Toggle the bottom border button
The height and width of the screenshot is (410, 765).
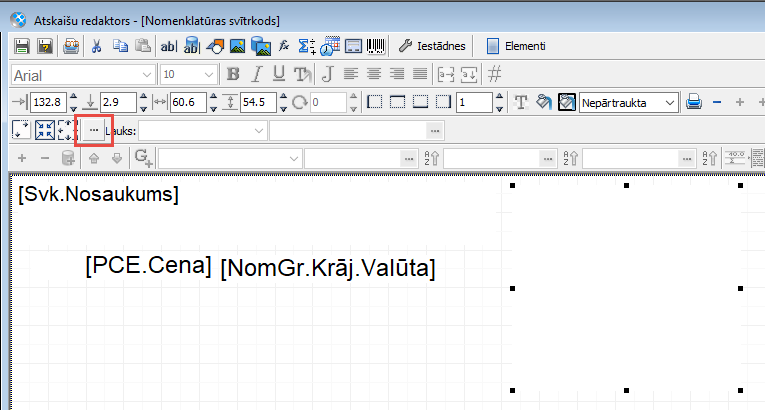coord(420,102)
